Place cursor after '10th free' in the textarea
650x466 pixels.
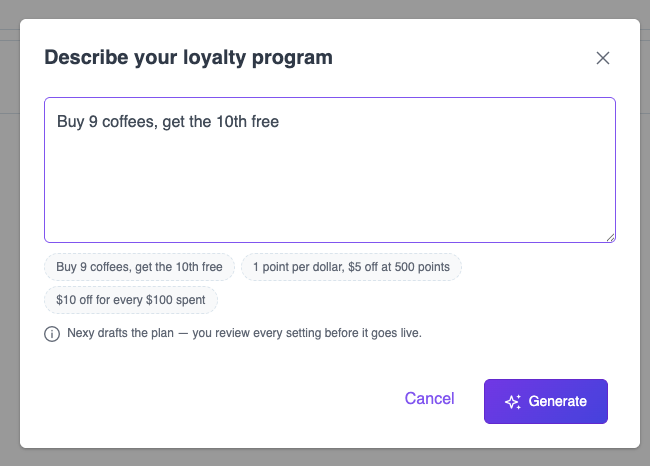click(x=279, y=121)
